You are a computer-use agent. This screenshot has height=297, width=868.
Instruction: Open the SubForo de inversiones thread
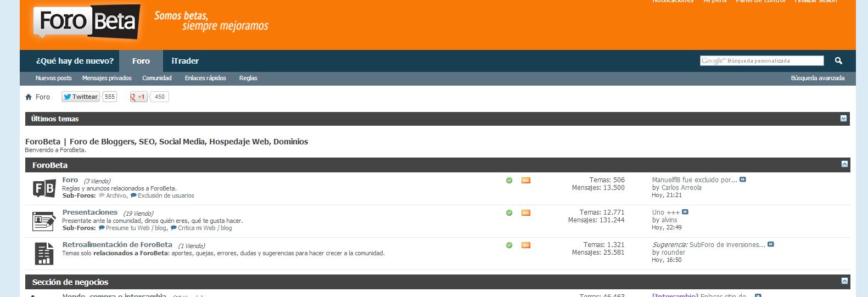[727, 244]
